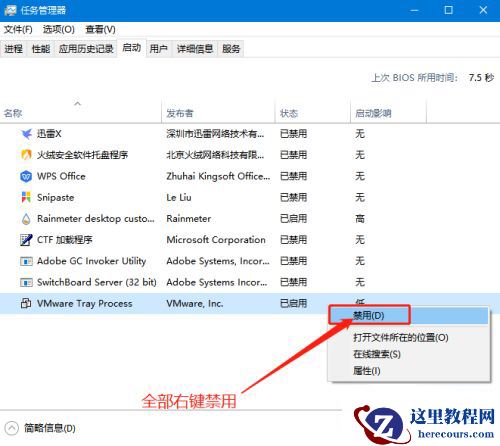Click publisher Zhuhai Kingsoft Office...

[218, 176]
